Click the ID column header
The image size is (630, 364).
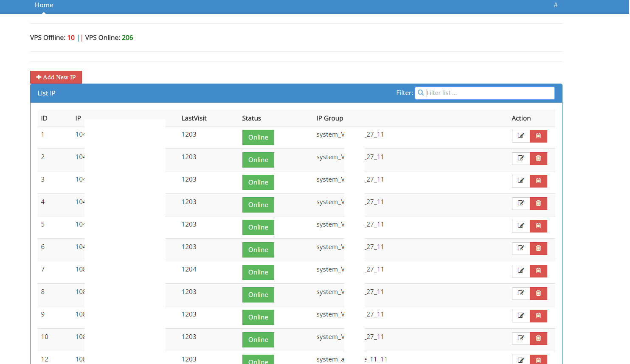coord(44,118)
